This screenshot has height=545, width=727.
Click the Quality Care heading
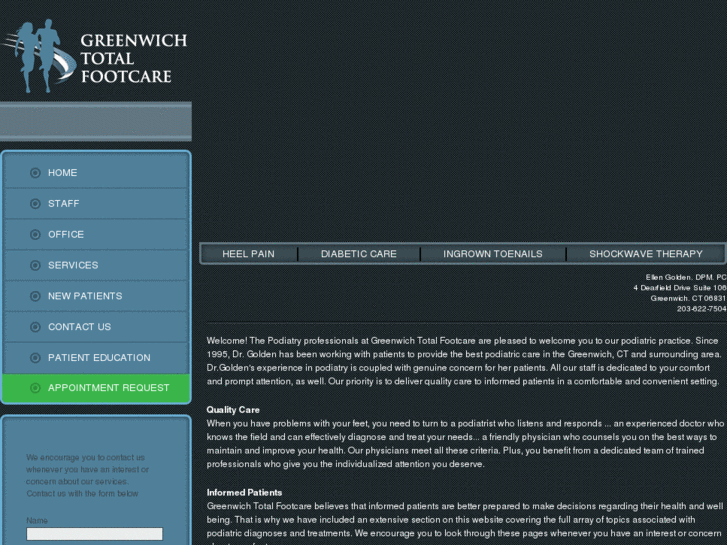[233, 410]
